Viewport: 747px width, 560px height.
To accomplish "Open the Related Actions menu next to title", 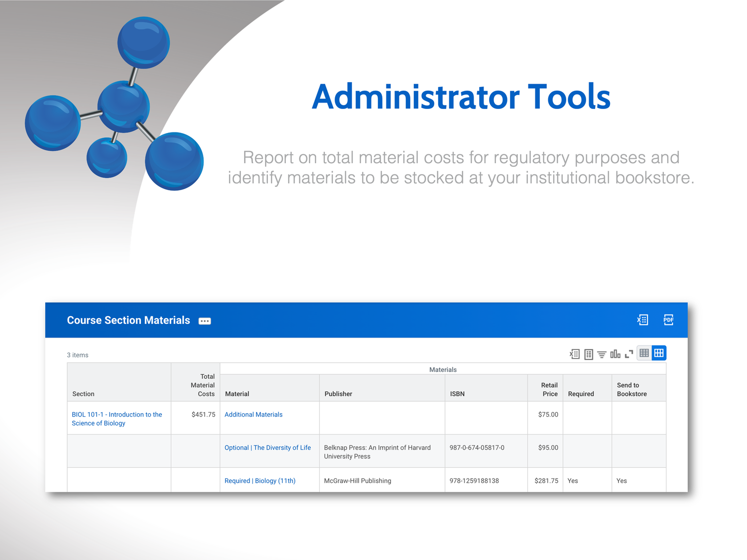I will click(205, 321).
